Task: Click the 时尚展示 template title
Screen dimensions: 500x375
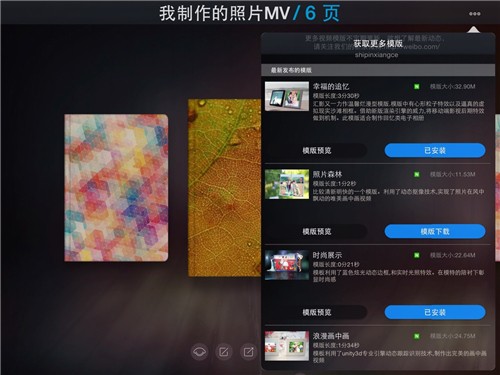Action: (x=327, y=255)
